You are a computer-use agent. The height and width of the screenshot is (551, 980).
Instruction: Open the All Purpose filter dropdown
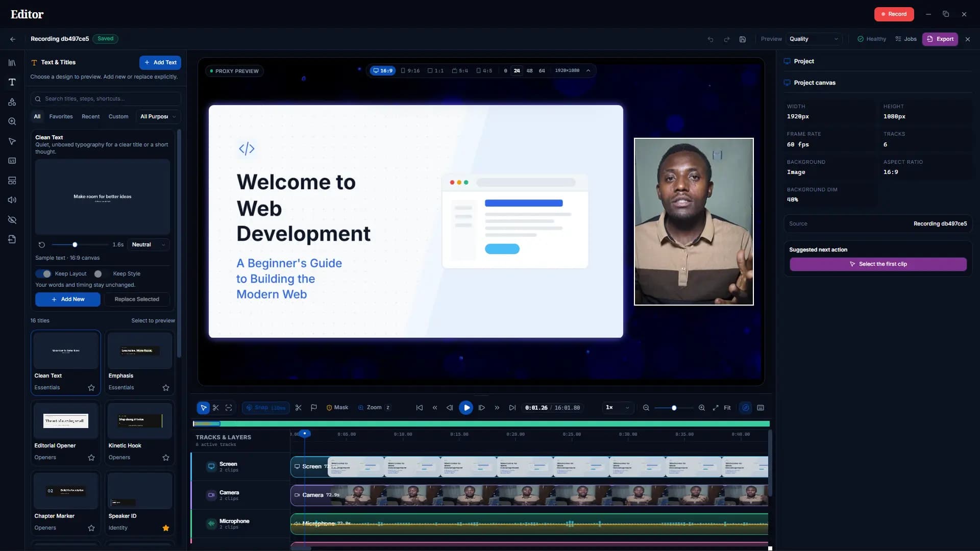click(x=158, y=117)
